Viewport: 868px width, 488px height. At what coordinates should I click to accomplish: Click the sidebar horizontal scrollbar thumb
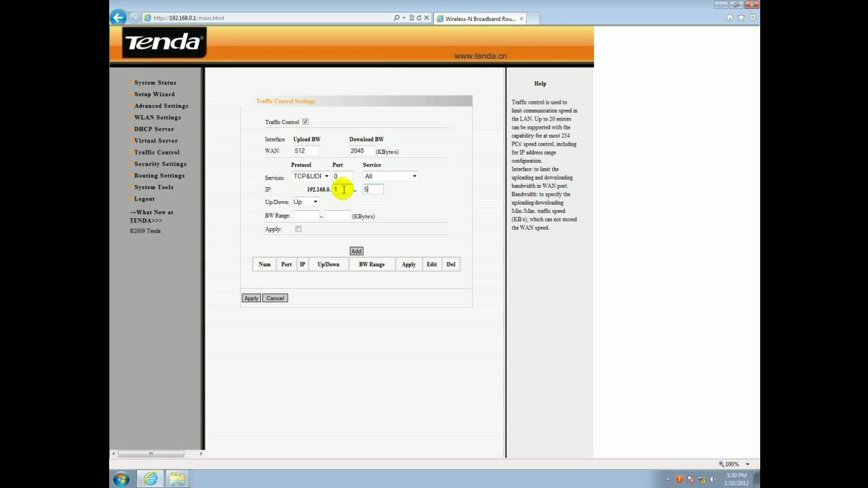(151, 453)
